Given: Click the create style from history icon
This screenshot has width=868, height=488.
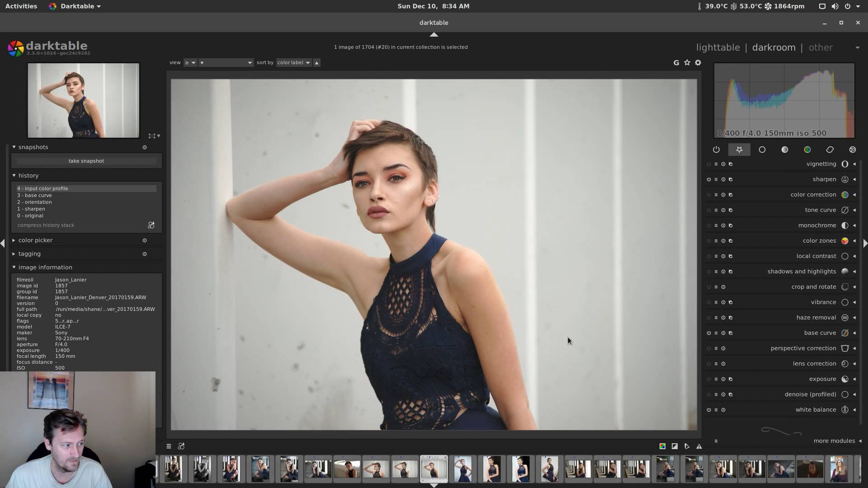Looking at the screenshot, I should tap(151, 225).
